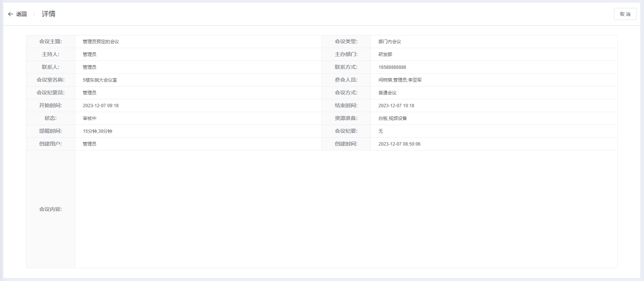Click the 会议主题 field label
The image size is (644, 281).
click(x=50, y=42)
